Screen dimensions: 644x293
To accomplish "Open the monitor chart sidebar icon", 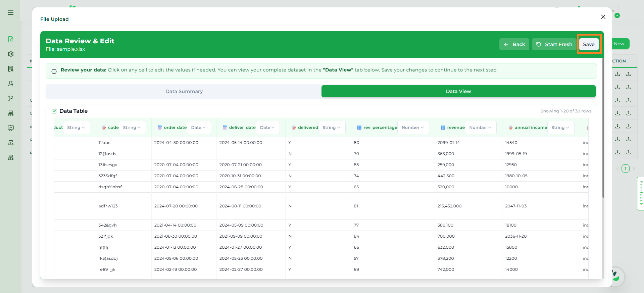I will point(11,128).
